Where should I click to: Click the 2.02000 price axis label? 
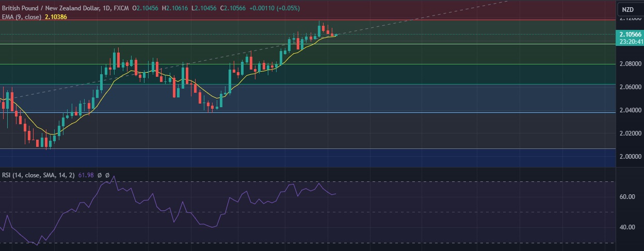631,133
